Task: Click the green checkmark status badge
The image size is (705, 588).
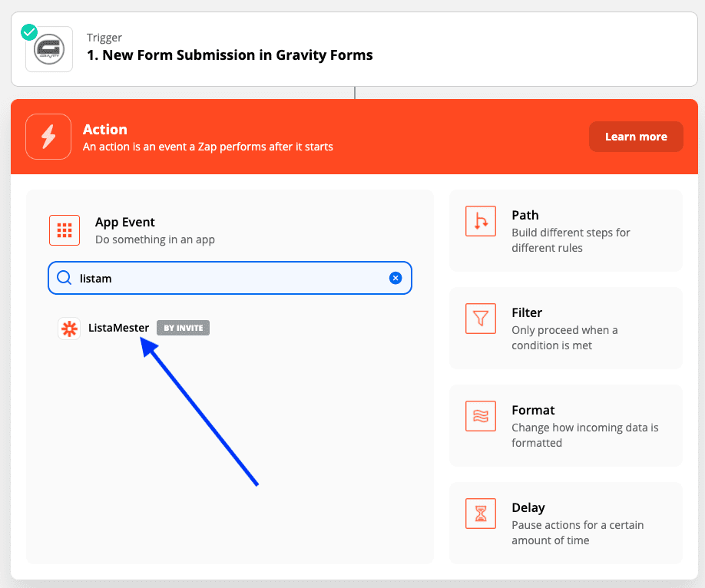Action: click(x=29, y=32)
